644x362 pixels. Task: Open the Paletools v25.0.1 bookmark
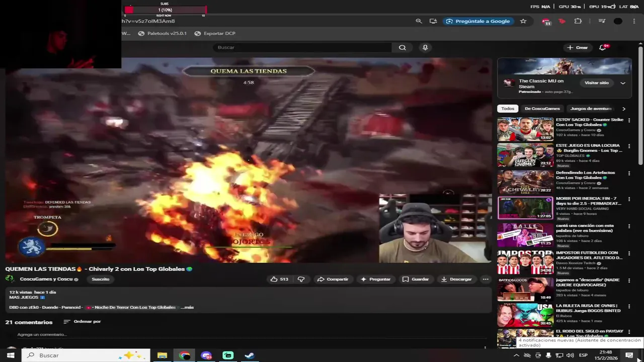pos(162,34)
